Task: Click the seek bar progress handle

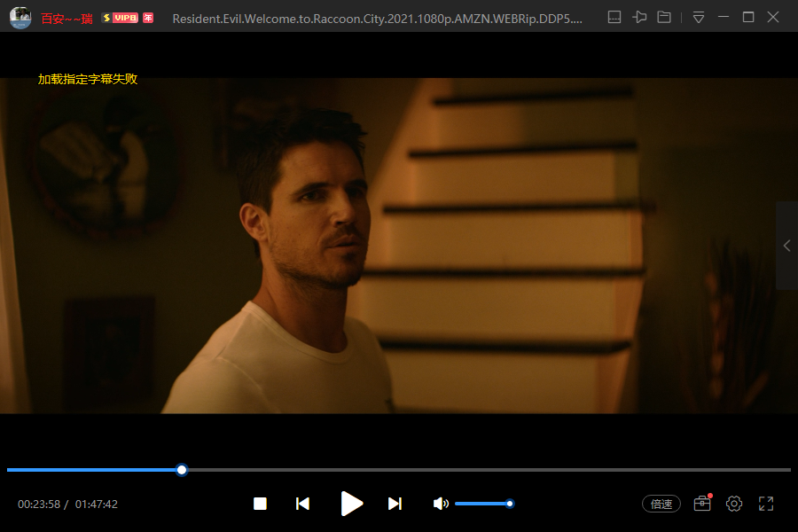Action: tap(182, 470)
